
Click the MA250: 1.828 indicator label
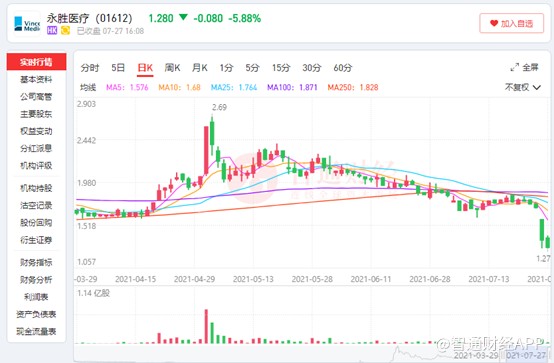coord(353,87)
